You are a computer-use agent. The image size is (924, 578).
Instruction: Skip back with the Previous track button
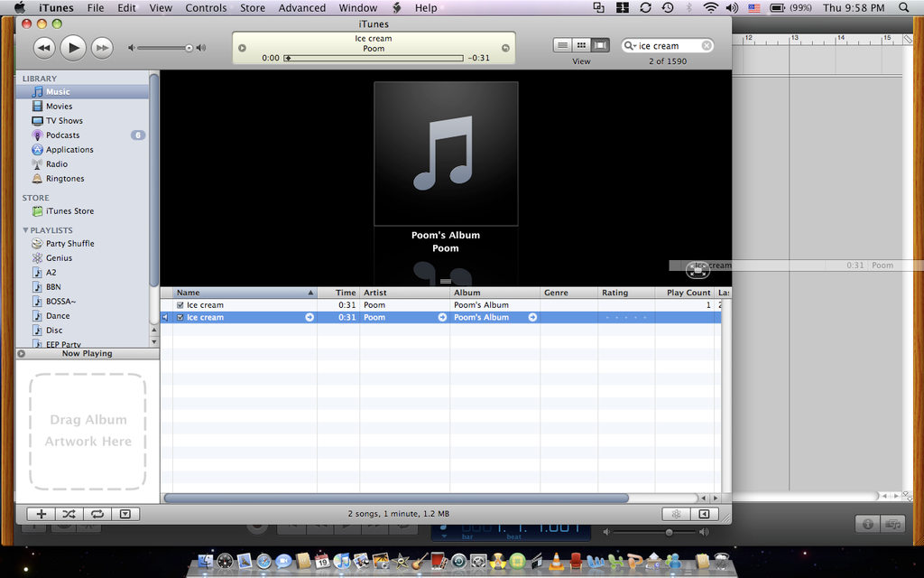pos(44,48)
